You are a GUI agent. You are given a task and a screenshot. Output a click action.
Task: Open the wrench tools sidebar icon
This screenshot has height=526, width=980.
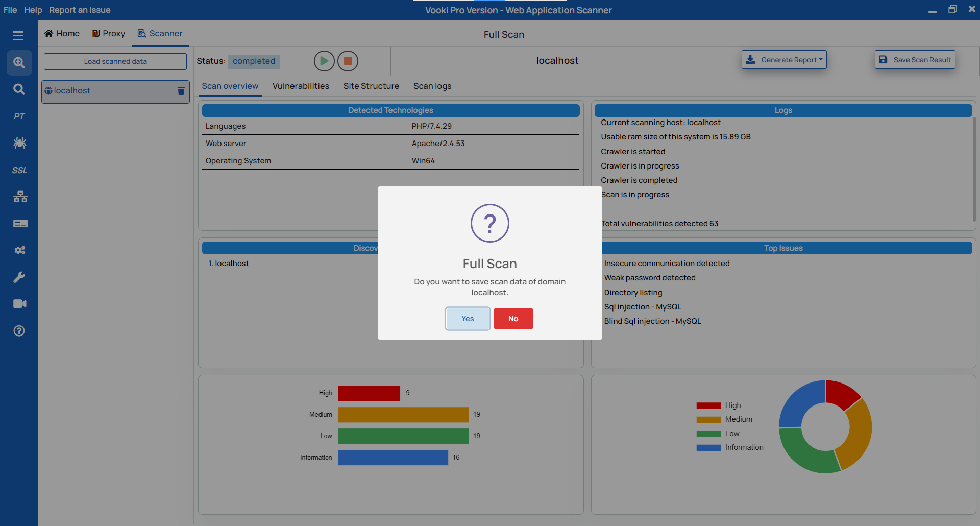[19, 277]
